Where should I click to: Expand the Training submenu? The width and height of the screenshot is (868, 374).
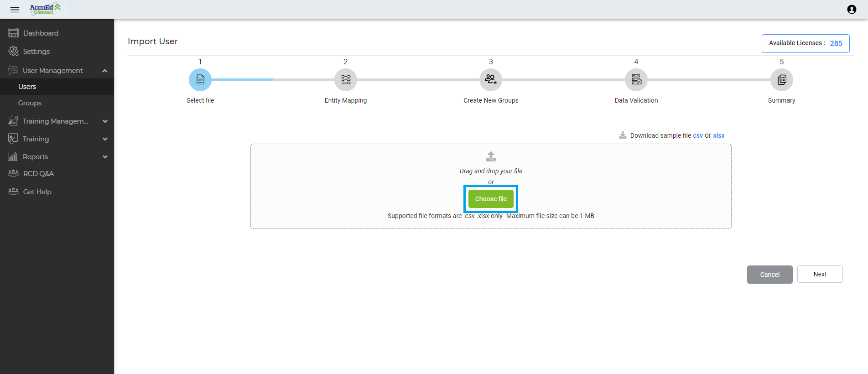(105, 139)
